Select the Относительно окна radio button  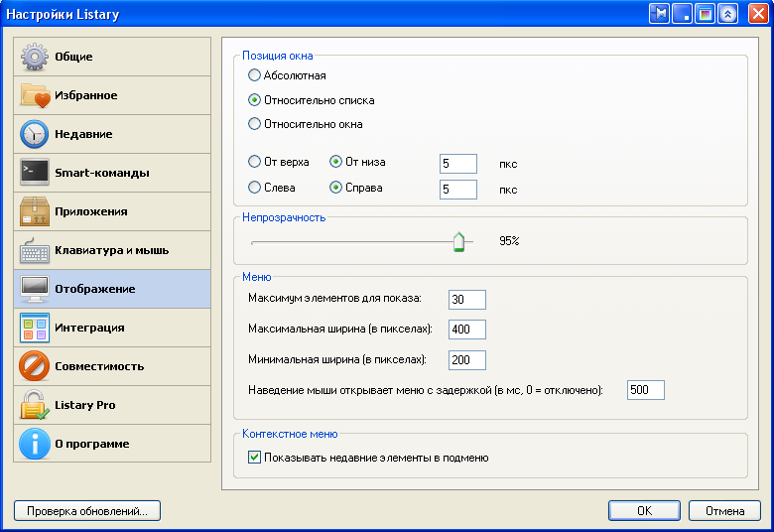point(254,124)
